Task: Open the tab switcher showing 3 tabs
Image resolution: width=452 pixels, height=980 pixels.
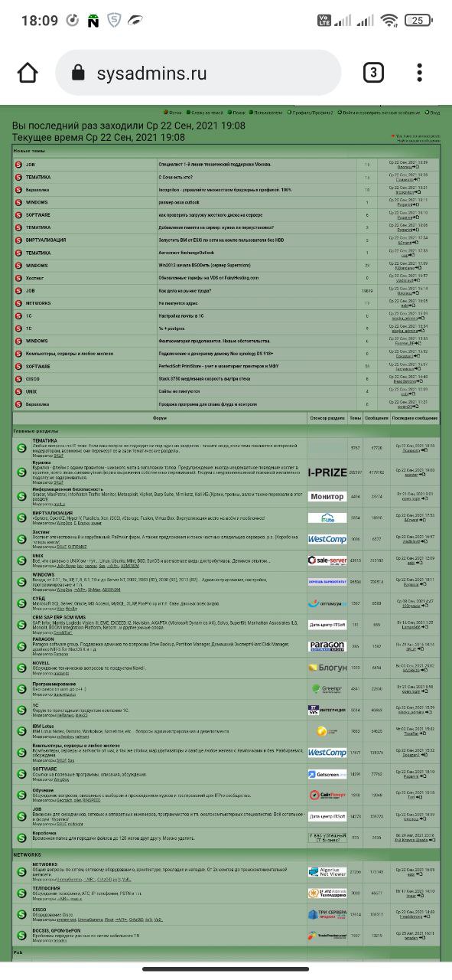Action: coord(372,73)
